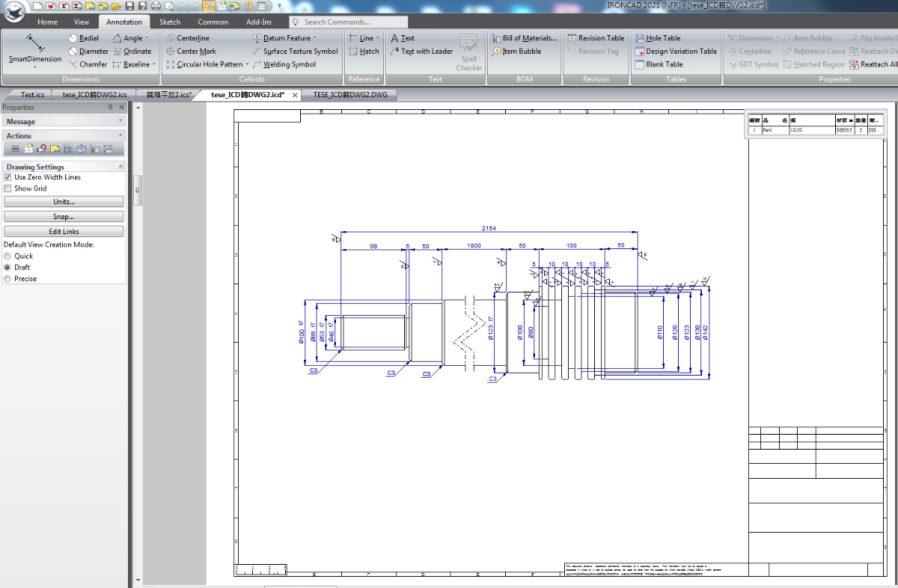Click the Save icon in quick access toolbar
This screenshot has width=898, height=588.
129,6
